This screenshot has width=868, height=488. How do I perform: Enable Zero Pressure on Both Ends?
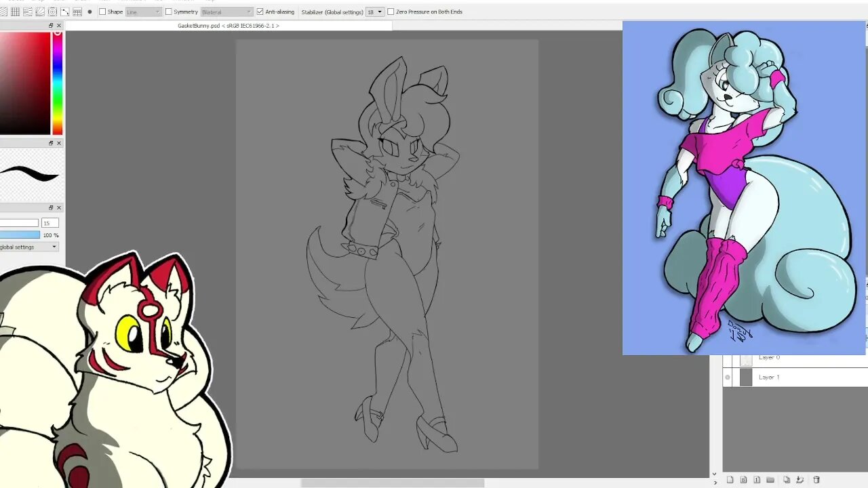point(391,12)
